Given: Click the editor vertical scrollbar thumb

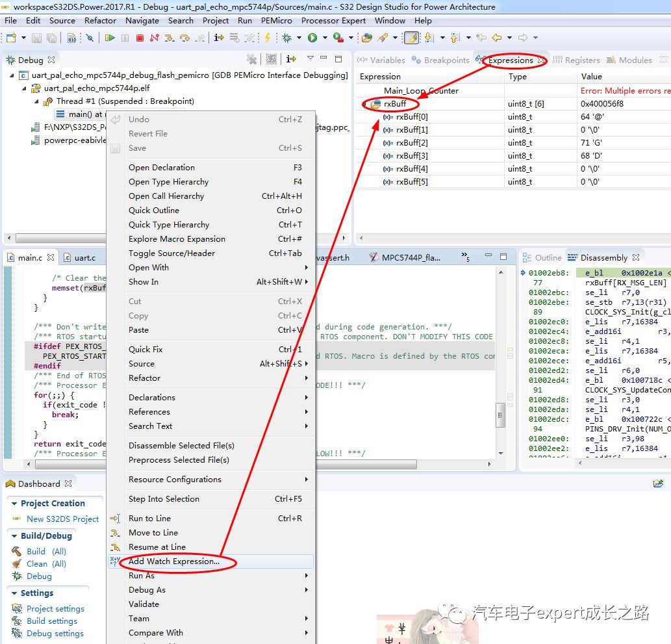Looking at the screenshot, I should tap(500, 415).
